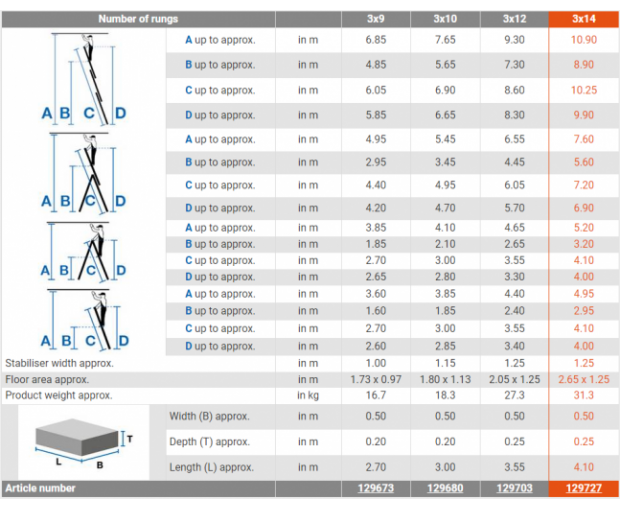
Task: Click value 6.55 in 3x12 column
Action: tap(514, 139)
